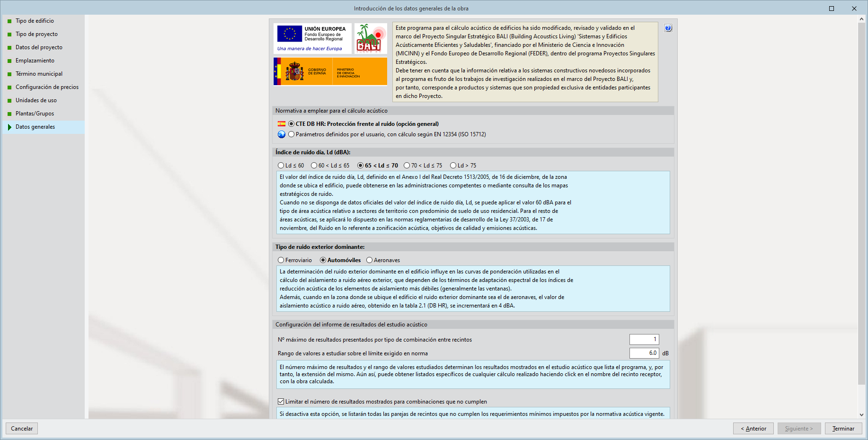Click the 'Normativa a emplear para el cálculo acústico' heading

pos(331,111)
